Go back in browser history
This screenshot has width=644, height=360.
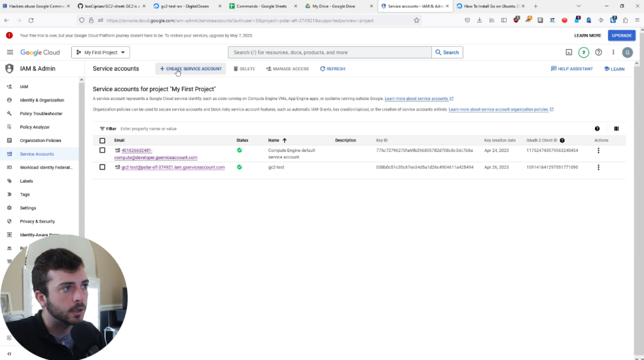click(6, 20)
